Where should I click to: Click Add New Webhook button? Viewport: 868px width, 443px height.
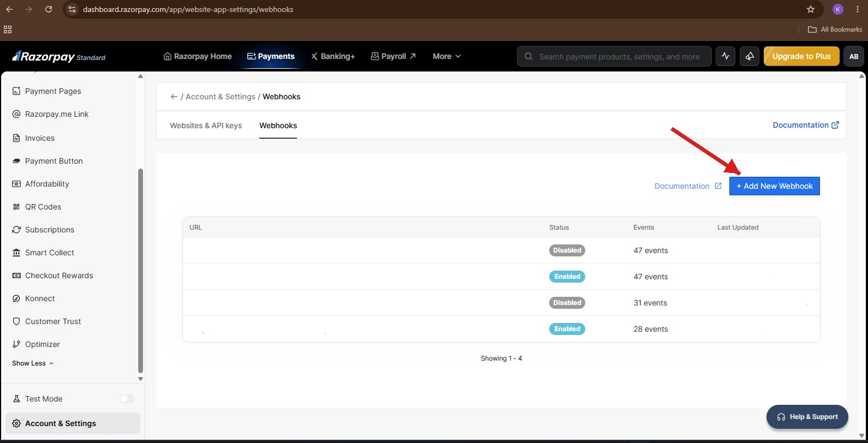(x=775, y=186)
